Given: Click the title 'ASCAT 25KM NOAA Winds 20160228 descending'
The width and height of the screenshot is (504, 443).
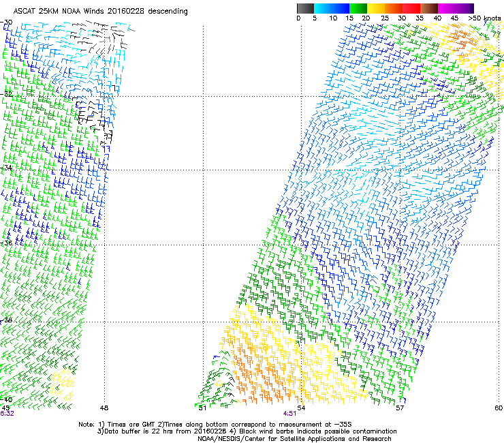Looking at the screenshot, I should (100, 12).
